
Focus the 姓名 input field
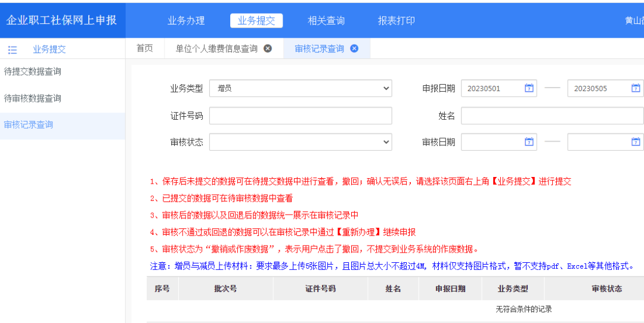coord(552,116)
